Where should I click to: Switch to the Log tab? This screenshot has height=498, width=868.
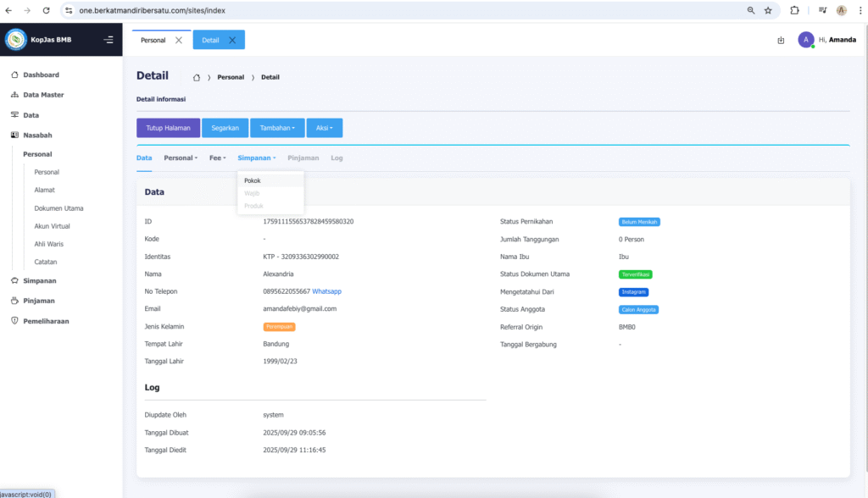(x=337, y=158)
